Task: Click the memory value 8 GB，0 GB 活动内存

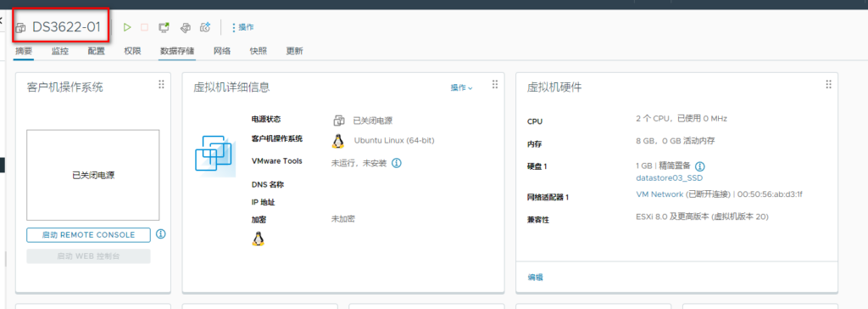Action: click(x=676, y=141)
